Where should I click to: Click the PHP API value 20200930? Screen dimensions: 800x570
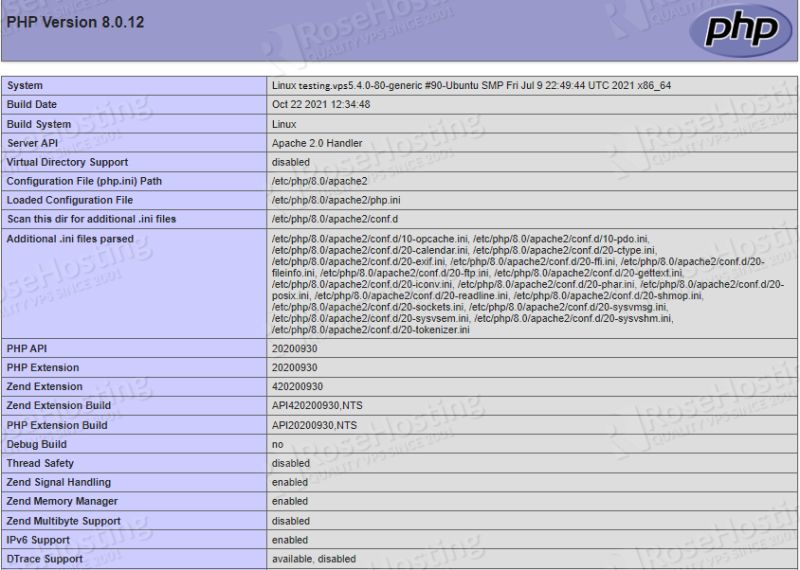click(x=294, y=348)
